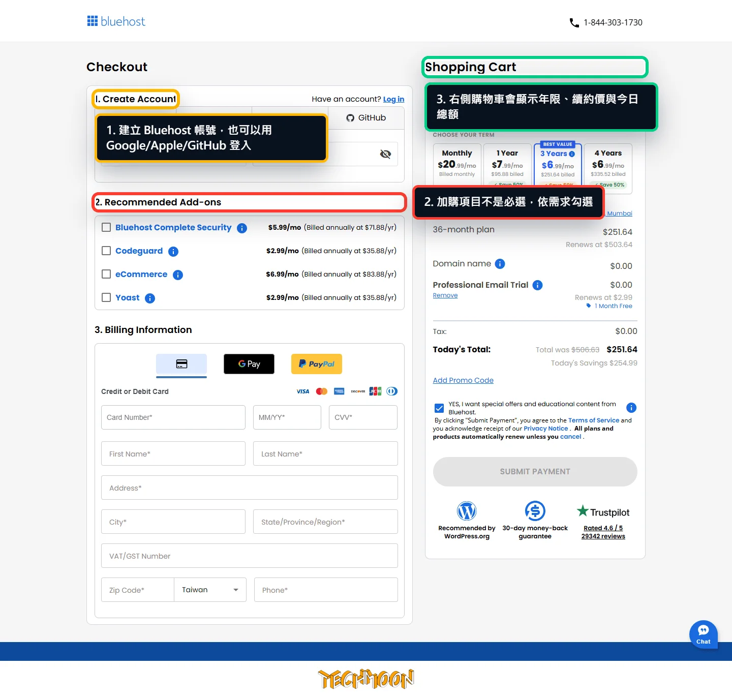Screen dimensions: 732x700
Task: Uncheck the special offers consent checkbox
Action: click(x=439, y=408)
